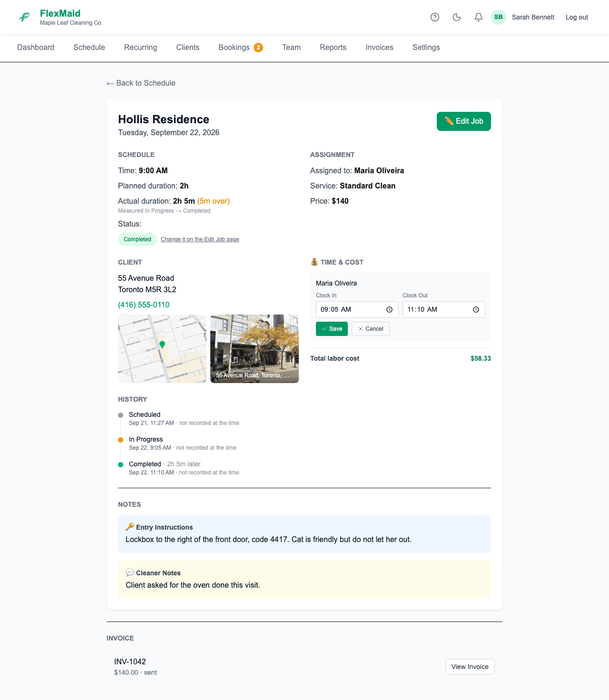Log out of the account
The width and height of the screenshot is (609, 700).
577,17
